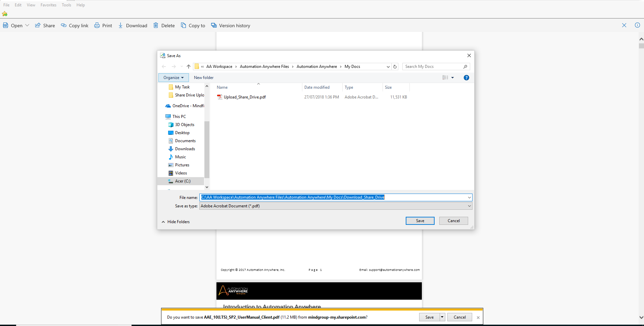The height and width of the screenshot is (326, 644).
Task: Click the search magnifier icon
Action: click(465, 67)
